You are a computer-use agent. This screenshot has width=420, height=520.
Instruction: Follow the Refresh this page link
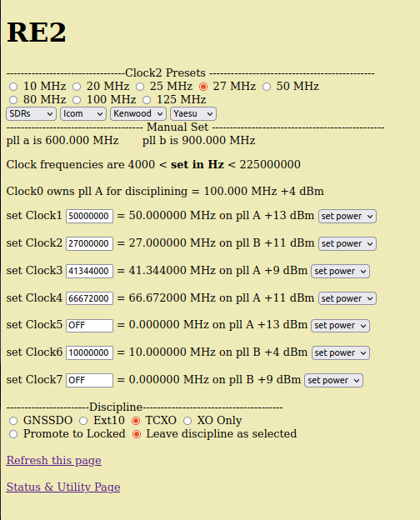click(x=53, y=460)
